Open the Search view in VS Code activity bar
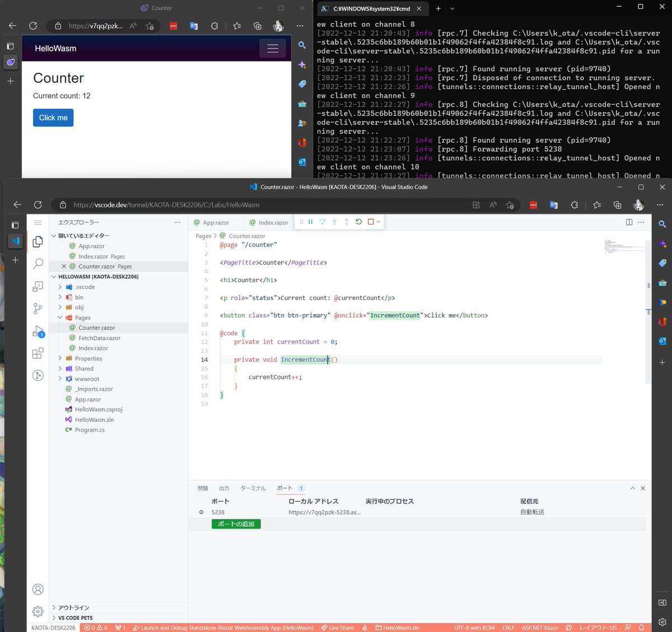The image size is (672, 632). [x=38, y=264]
